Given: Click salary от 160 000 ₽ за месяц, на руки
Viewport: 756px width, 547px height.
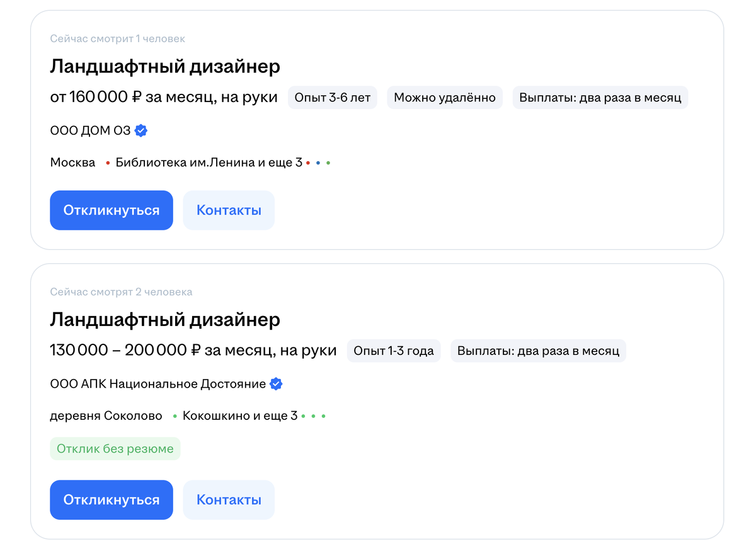Looking at the screenshot, I should (164, 98).
